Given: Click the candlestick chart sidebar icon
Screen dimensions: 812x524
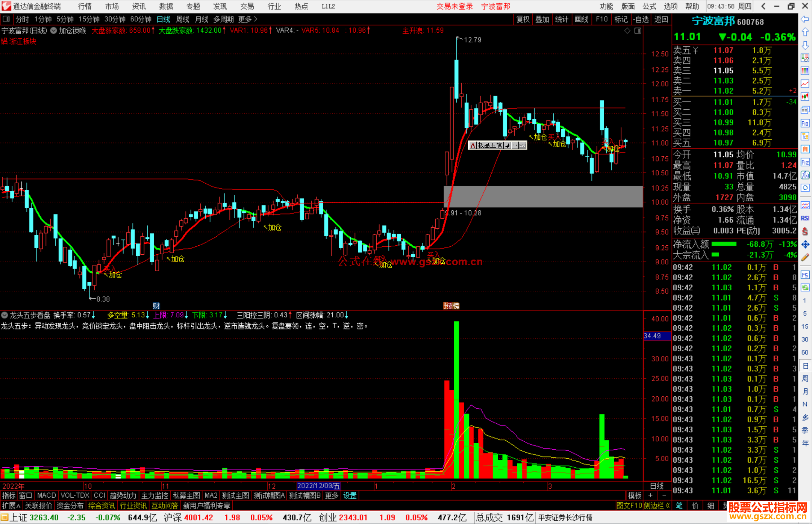Looking at the screenshot, I should 805,97.
